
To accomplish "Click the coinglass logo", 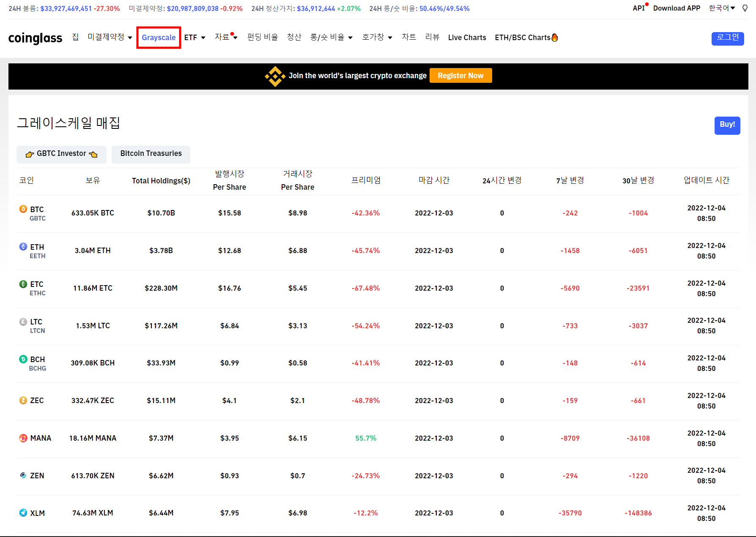I will tap(35, 38).
